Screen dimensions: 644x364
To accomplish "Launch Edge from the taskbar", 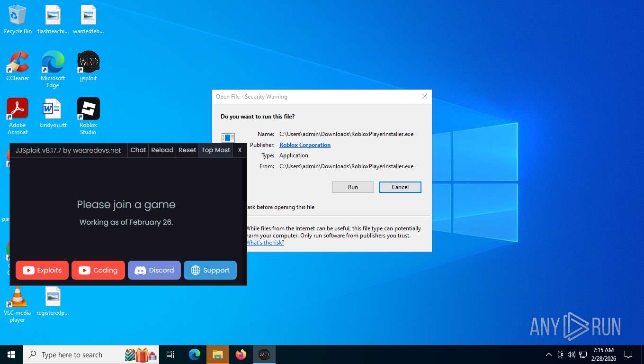I will (x=195, y=355).
